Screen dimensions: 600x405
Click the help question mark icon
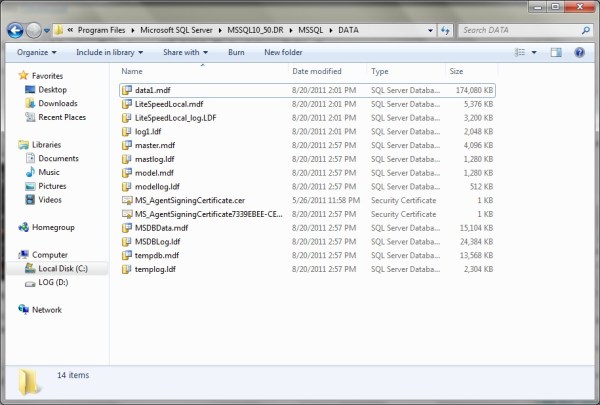coord(579,52)
